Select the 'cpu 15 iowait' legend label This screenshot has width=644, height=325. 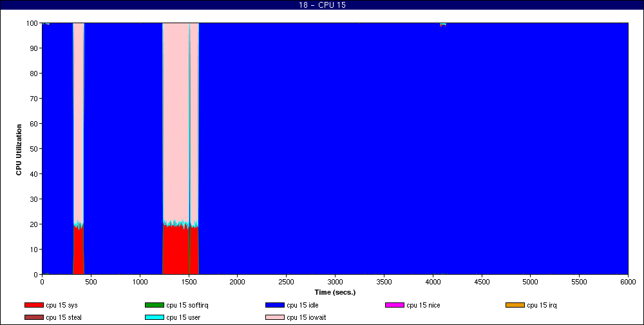pos(307,318)
